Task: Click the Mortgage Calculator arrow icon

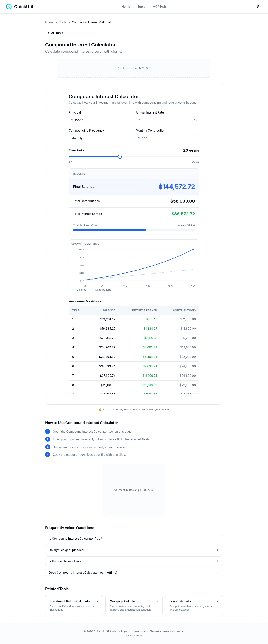Action: pyautogui.click(x=157, y=601)
